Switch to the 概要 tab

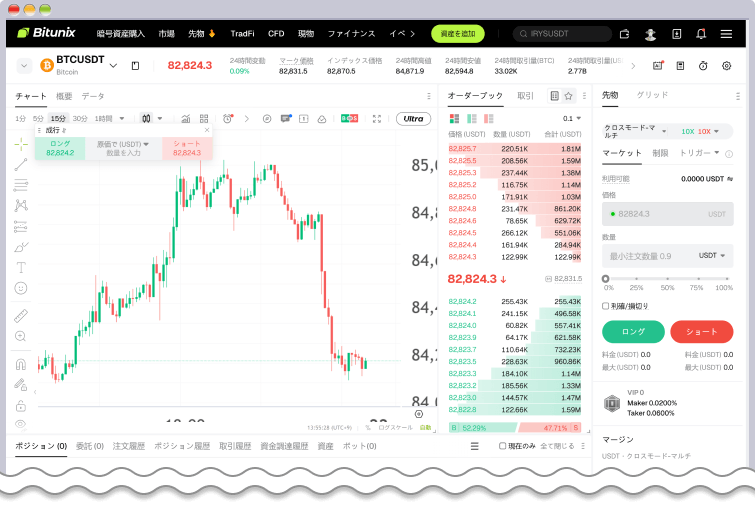click(64, 96)
